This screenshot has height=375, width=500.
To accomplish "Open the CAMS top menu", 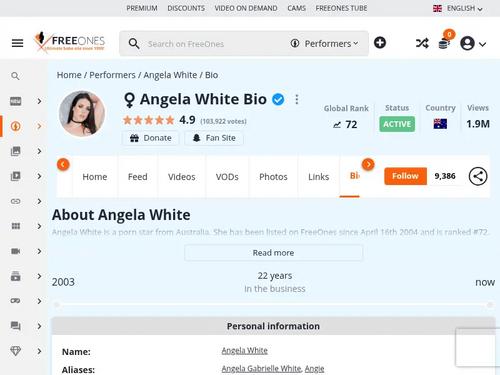I will tap(296, 8).
